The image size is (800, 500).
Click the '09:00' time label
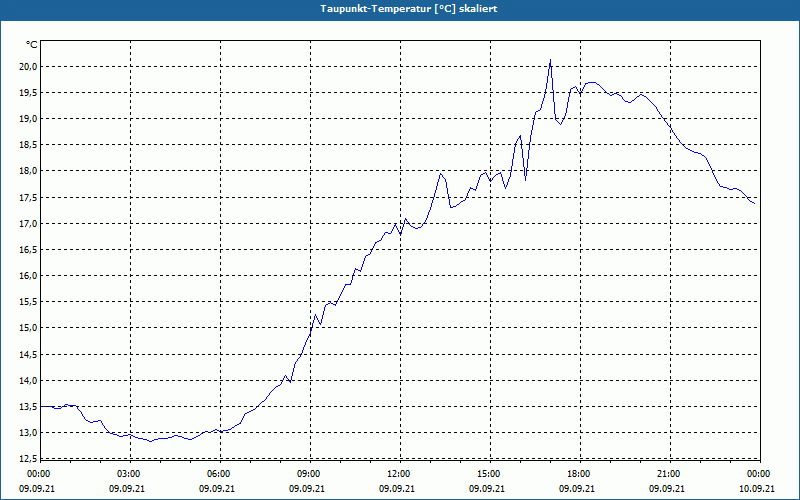click(x=309, y=474)
